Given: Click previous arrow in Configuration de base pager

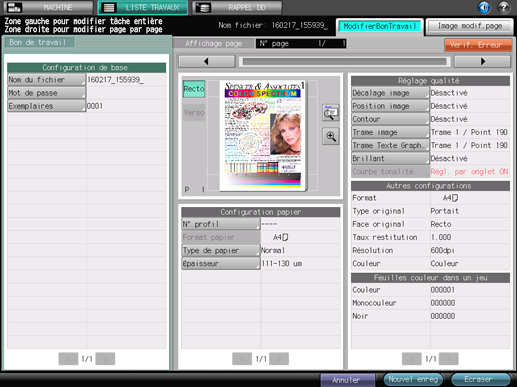Looking at the screenshot, I should point(68,359).
